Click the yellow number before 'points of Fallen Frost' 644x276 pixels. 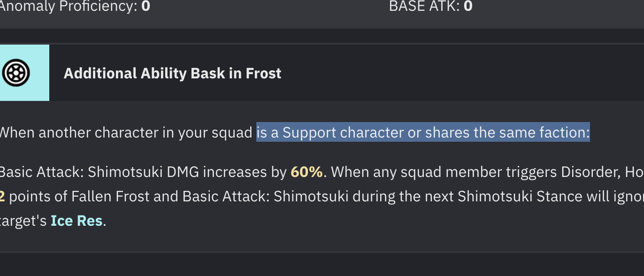pyautogui.click(x=2, y=196)
